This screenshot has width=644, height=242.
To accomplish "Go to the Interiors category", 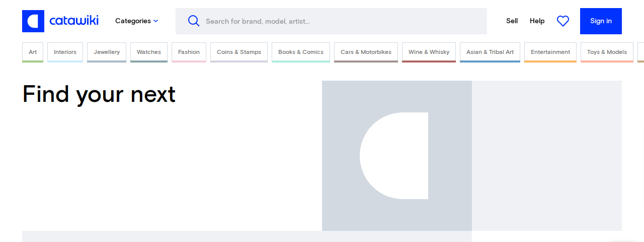I will coord(65,52).
